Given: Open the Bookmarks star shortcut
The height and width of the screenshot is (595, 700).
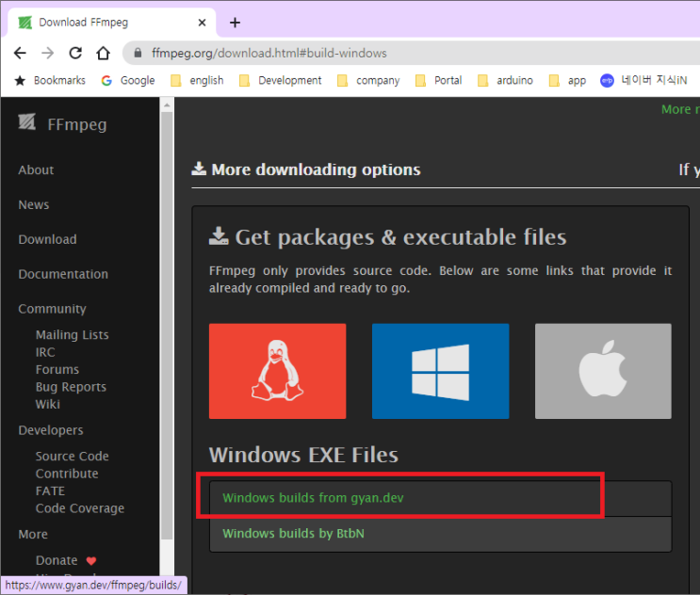Looking at the screenshot, I should coord(50,80).
